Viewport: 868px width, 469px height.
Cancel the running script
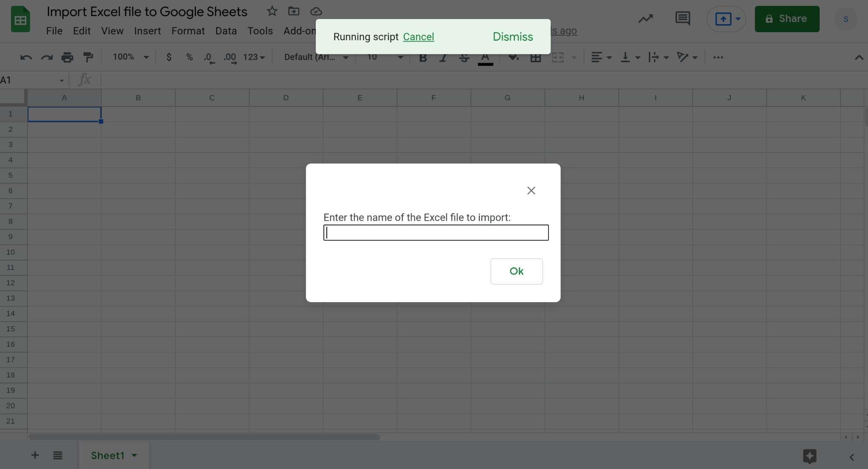click(418, 37)
